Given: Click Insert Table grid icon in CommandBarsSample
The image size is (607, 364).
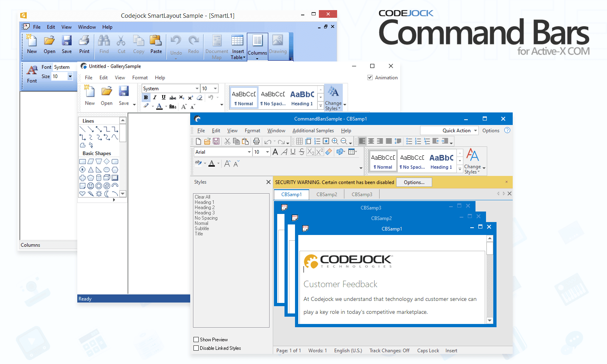Looking at the screenshot, I should pos(299,141).
